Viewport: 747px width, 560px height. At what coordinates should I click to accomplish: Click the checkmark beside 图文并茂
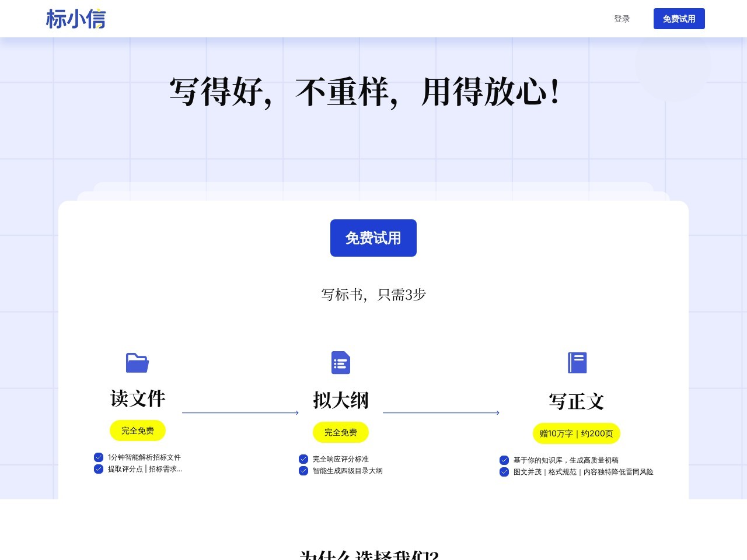(x=504, y=472)
